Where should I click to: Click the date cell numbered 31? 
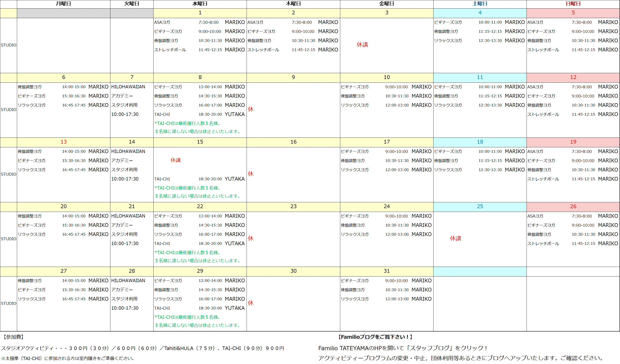[387, 271]
